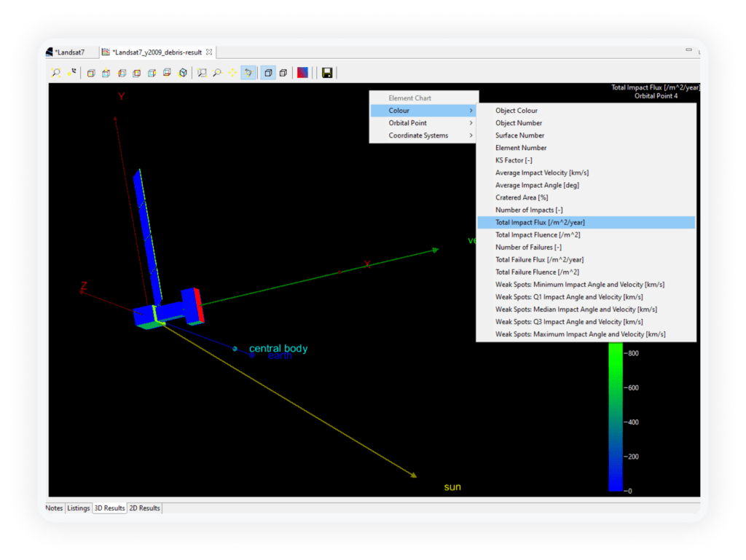Open the Listings bottom tab
The width and height of the screenshot is (746, 560).
[x=79, y=508]
